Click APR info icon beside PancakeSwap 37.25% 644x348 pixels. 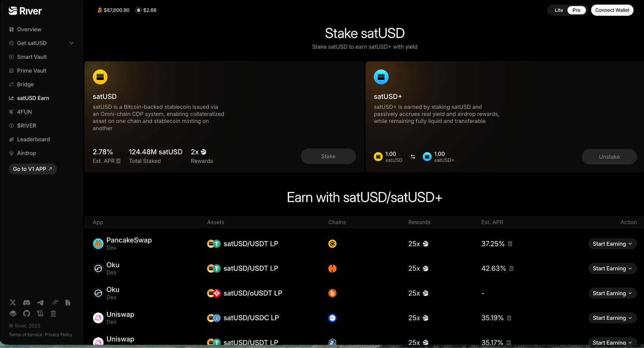(x=510, y=244)
